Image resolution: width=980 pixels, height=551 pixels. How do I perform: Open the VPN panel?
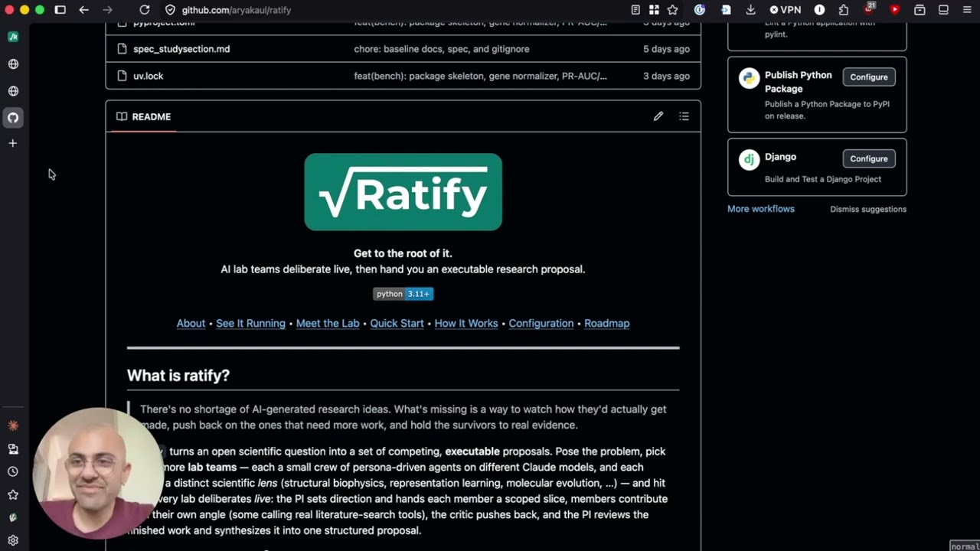click(785, 10)
